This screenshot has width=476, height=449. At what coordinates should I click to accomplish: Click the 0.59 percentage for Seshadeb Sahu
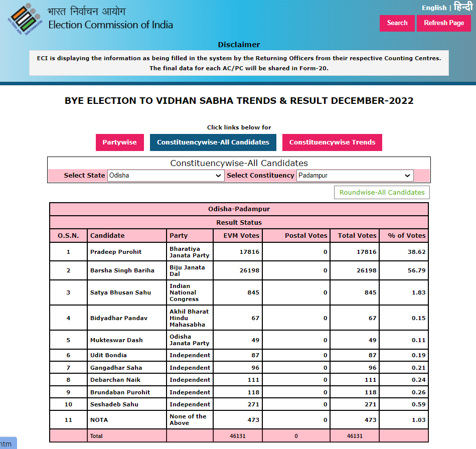[x=418, y=404]
